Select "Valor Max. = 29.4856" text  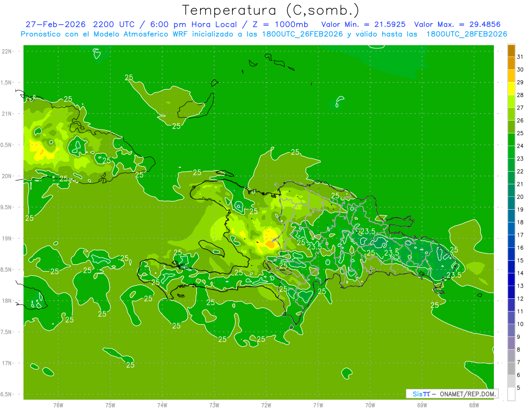457,24
